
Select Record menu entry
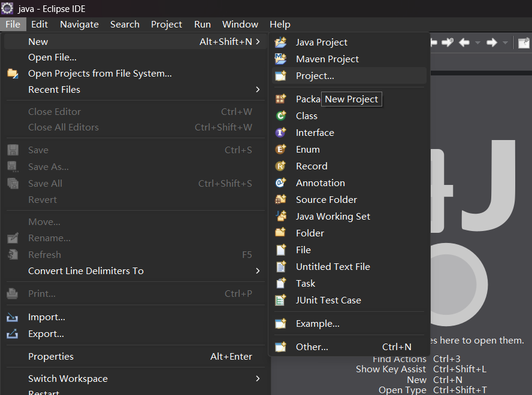click(x=349, y=166)
